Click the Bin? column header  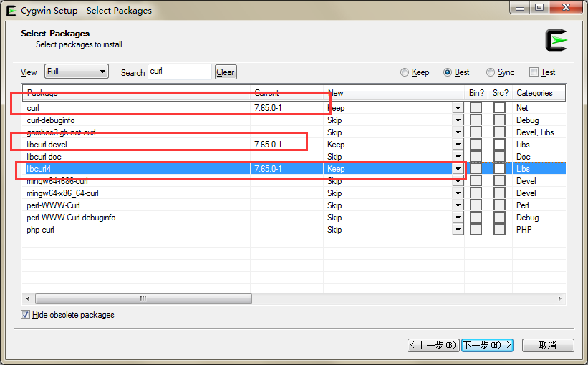click(x=476, y=93)
